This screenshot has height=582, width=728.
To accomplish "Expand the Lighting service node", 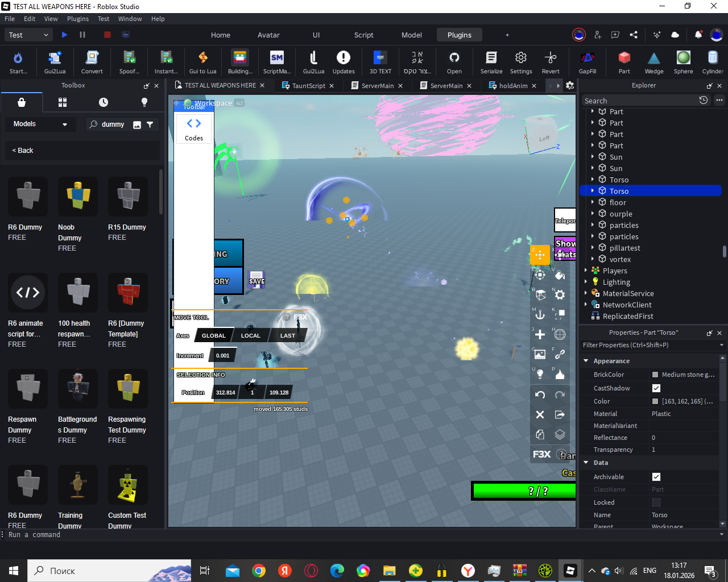I will pos(586,282).
